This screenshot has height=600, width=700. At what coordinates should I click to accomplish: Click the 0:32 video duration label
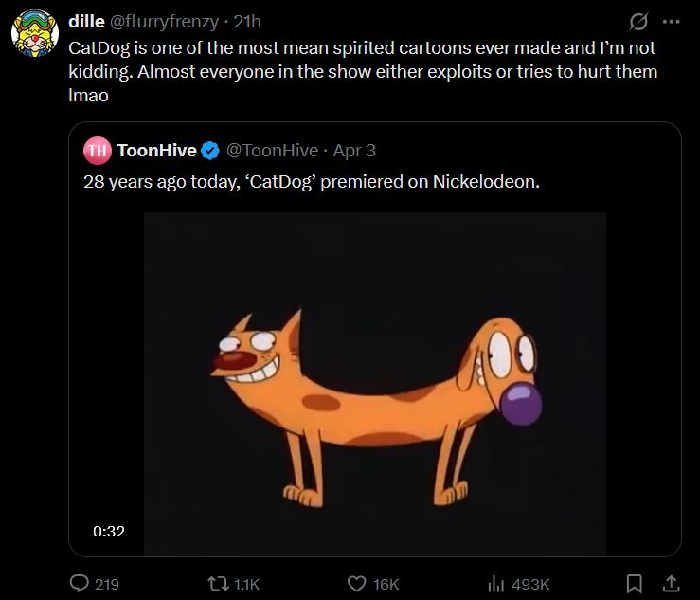(109, 531)
